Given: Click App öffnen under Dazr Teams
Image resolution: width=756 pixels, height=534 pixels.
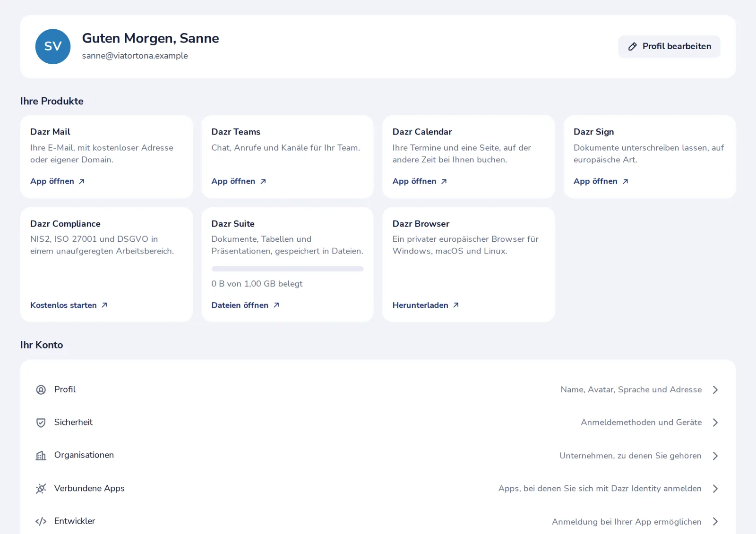Looking at the screenshot, I should tap(239, 181).
